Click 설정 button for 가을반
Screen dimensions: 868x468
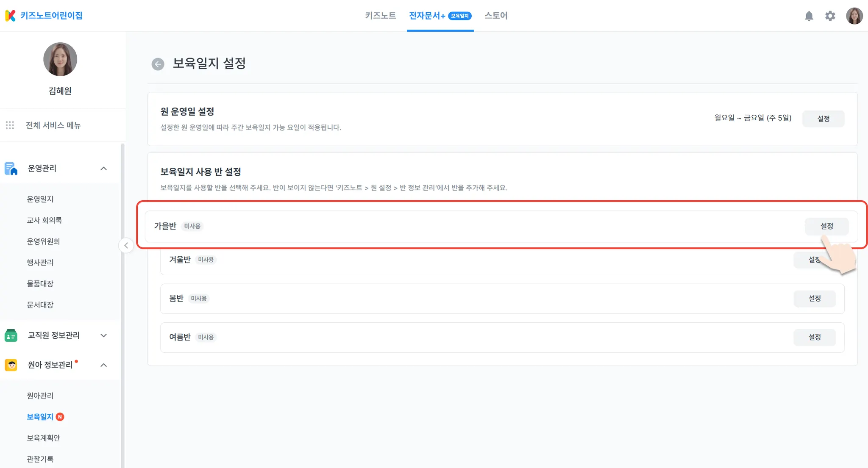[826, 226]
